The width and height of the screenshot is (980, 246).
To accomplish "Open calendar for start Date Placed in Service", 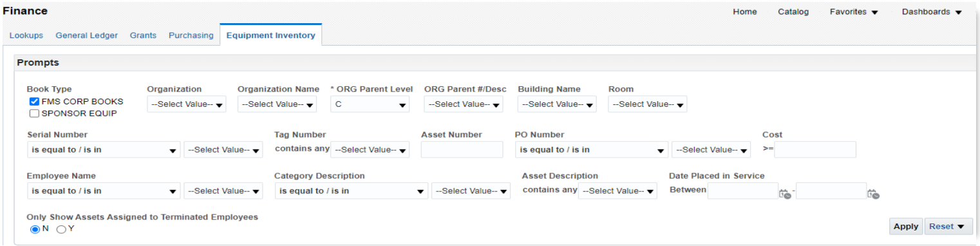I will [785, 193].
